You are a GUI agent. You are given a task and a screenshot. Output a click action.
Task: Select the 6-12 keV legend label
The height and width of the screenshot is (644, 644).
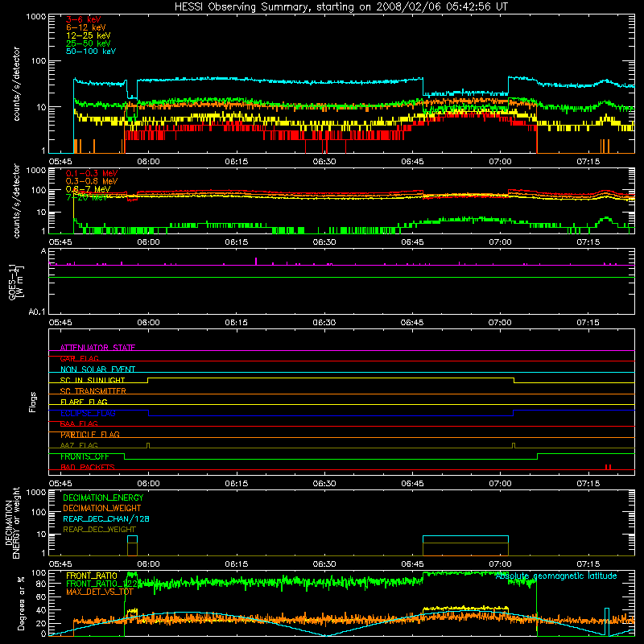point(86,27)
